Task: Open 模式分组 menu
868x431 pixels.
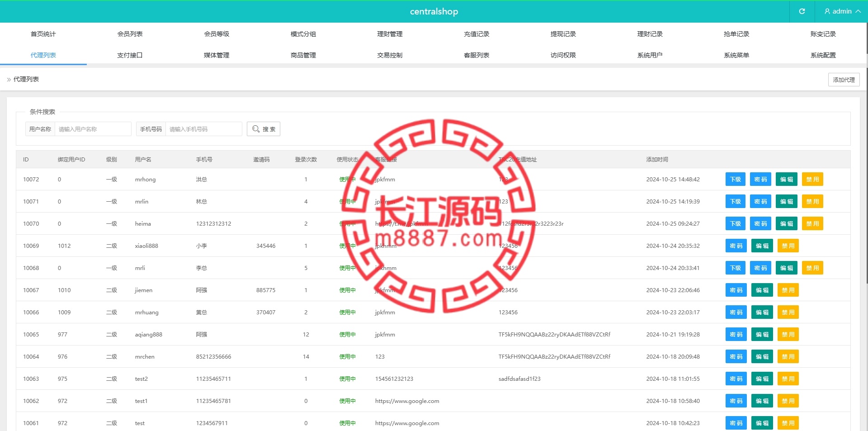Action: click(303, 34)
